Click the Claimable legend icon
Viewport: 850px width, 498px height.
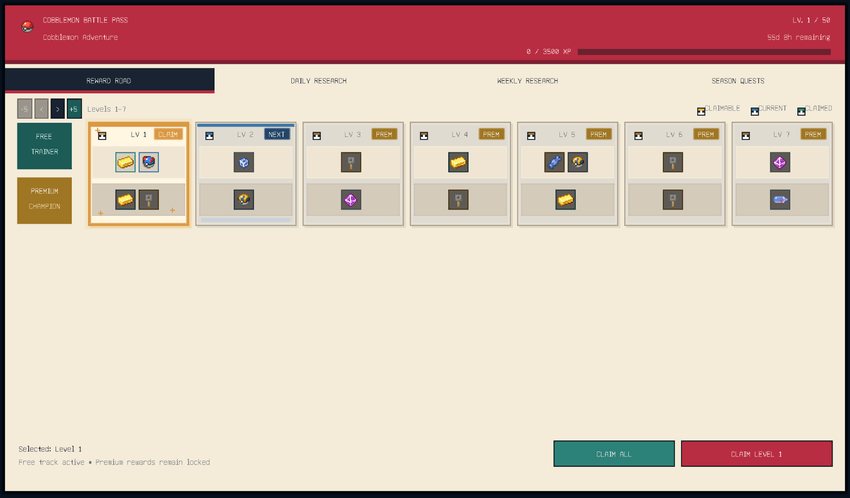701,111
